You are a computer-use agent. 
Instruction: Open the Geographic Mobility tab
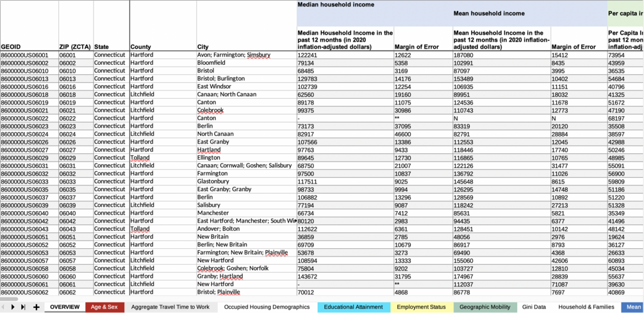484,307
